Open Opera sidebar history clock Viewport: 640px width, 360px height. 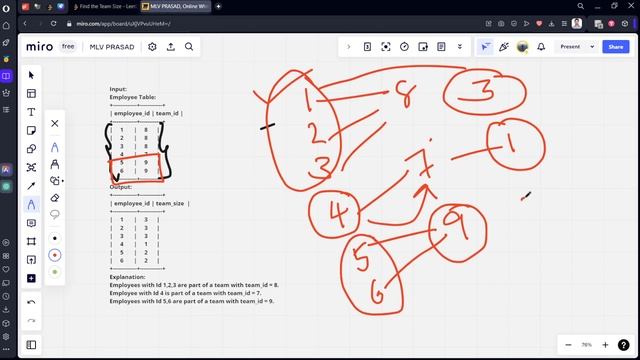pyautogui.click(x=6, y=296)
